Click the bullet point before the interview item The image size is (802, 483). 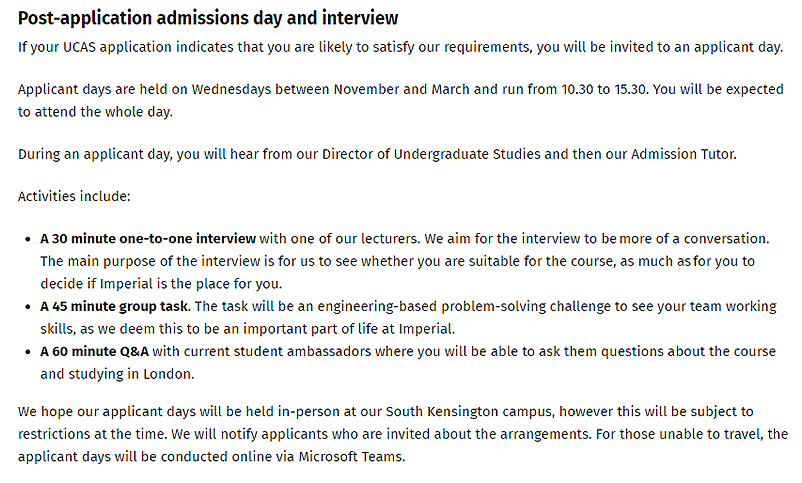[27, 240]
